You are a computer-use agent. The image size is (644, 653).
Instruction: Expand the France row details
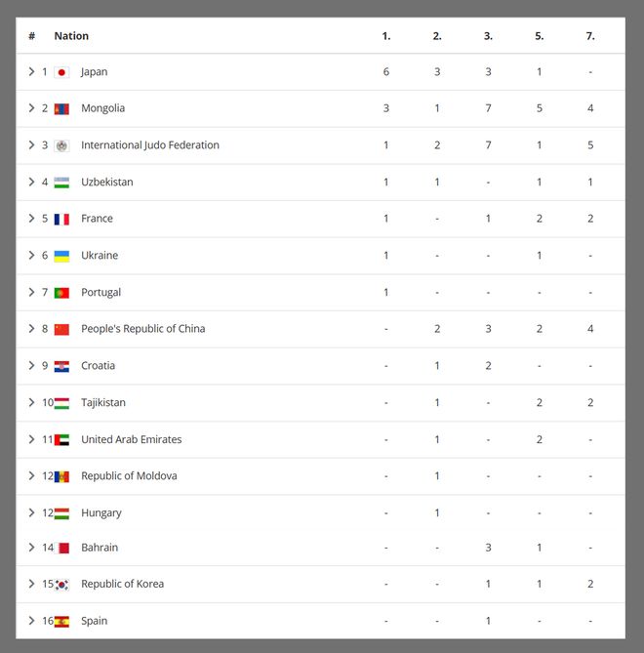[31, 219]
